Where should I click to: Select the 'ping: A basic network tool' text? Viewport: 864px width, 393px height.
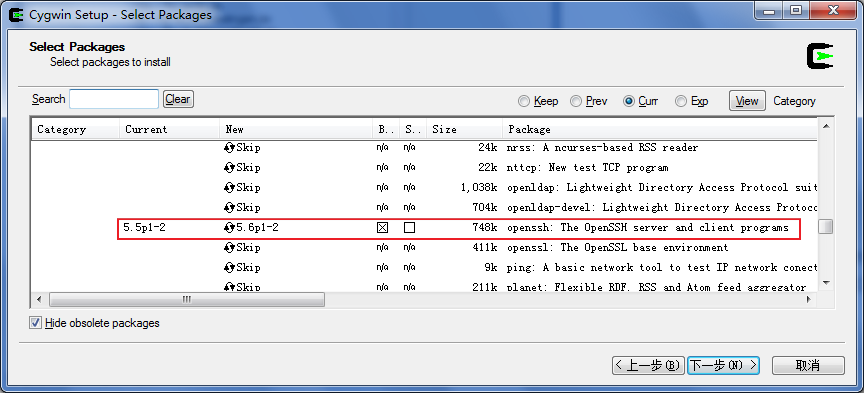click(x=661, y=267)
